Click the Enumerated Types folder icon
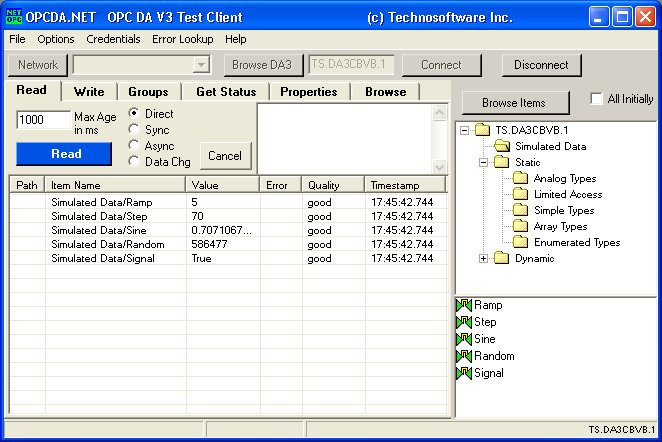The width and height of the screenshot is (662, 442). (x=521, y=242)
